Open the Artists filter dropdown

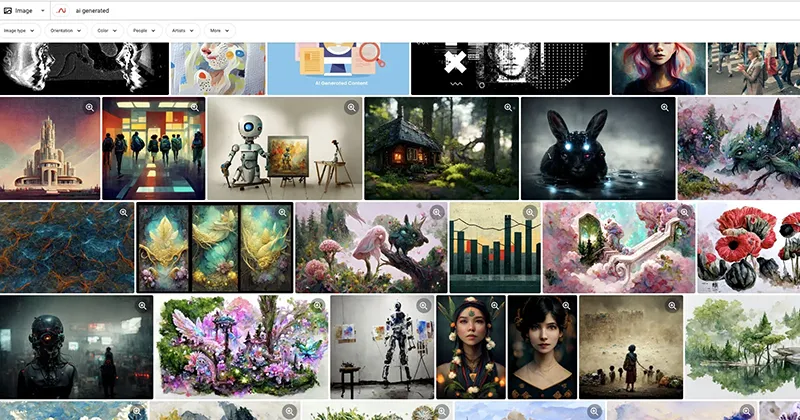point(183,31)
